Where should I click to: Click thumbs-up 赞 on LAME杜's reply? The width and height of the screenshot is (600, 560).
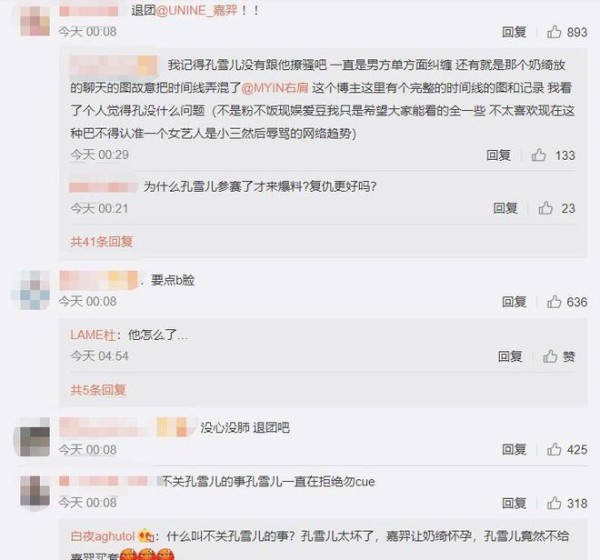[559, 356]
